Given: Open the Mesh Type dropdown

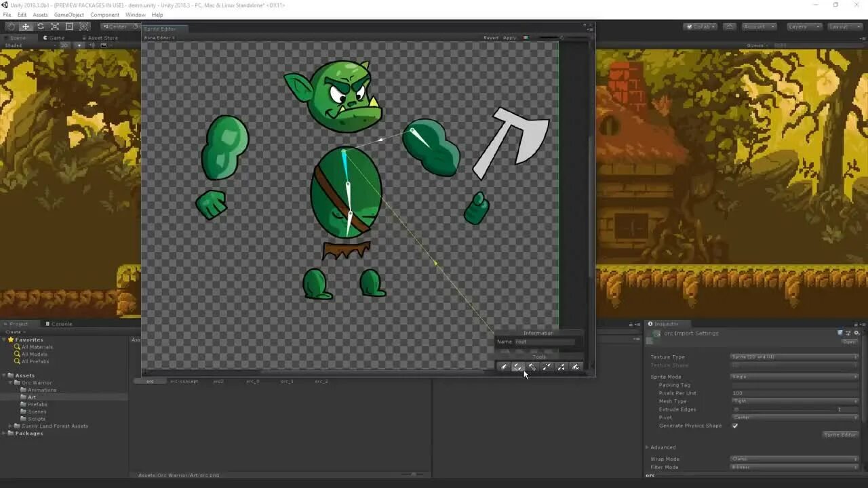Looking at the screenshot, I should pyautogui.click(x=794, y=401).
